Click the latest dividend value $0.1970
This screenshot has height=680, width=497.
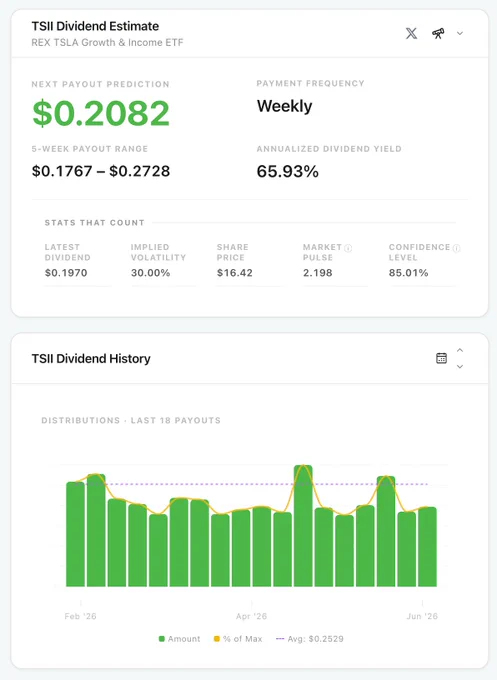click(66, 273)
